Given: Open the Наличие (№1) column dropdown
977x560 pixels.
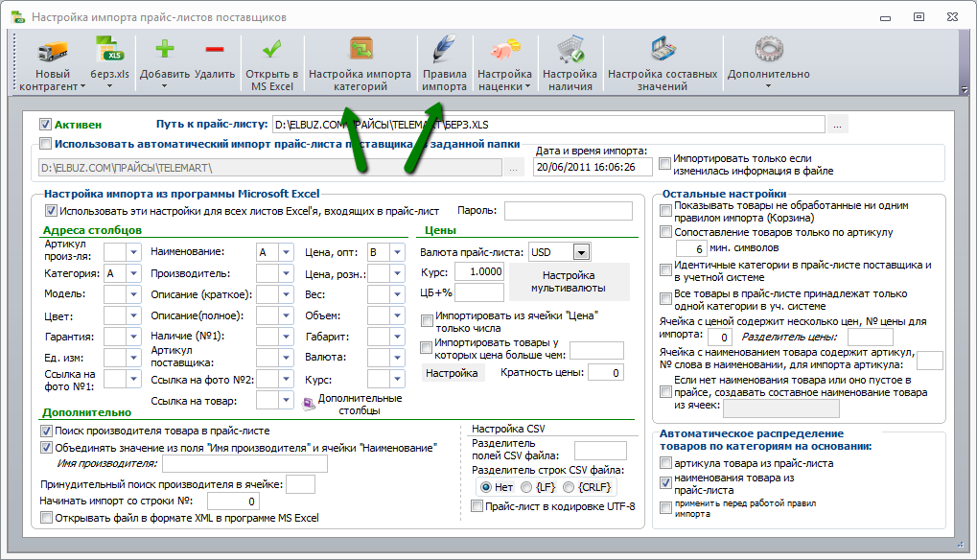Looking at the screenshot, I should tap(286, 337).
